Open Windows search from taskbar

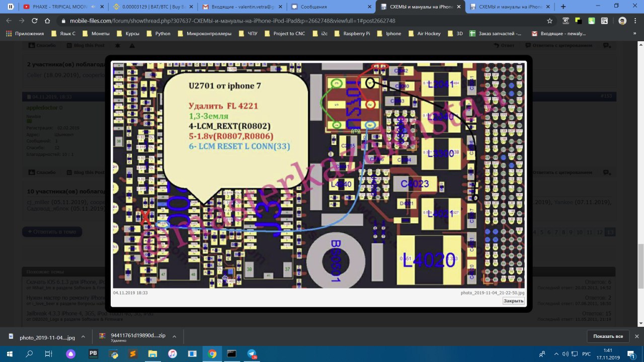pos(29,354)
